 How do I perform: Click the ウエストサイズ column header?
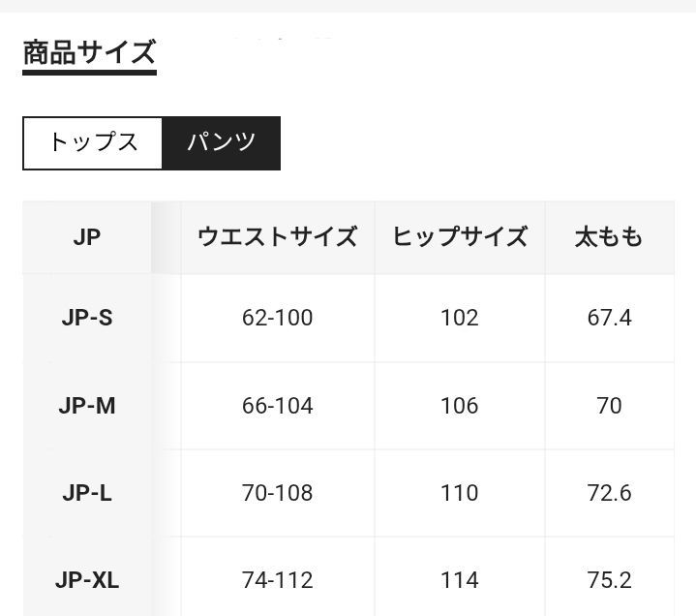pyautogui.click(x=278, y=237)
